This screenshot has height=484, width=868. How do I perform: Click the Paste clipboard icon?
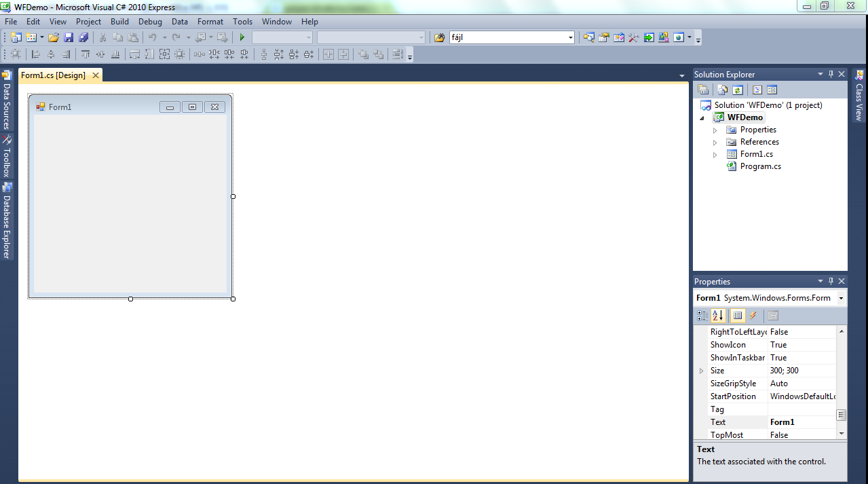[x=133, y=37]
